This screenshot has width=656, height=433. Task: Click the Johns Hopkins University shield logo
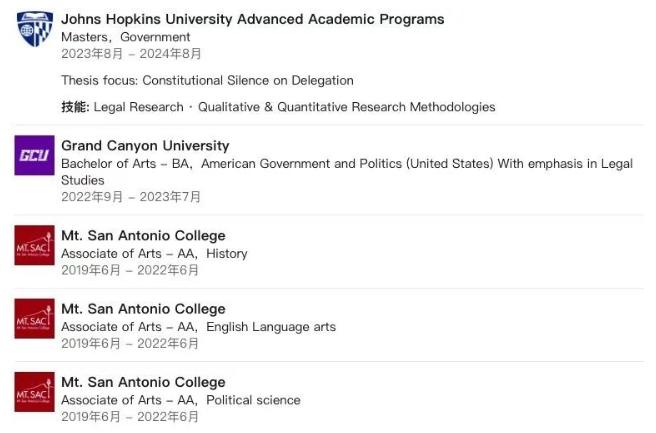35,28
